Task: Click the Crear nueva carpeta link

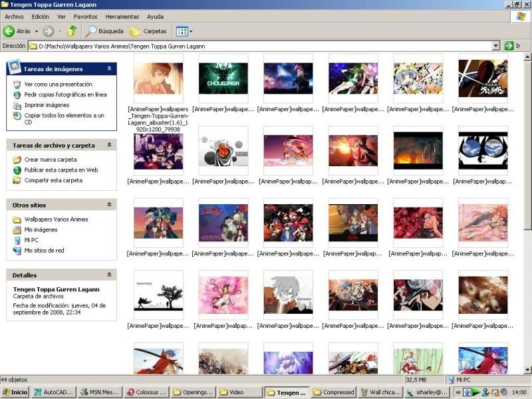Action: (x=51, y=160)
